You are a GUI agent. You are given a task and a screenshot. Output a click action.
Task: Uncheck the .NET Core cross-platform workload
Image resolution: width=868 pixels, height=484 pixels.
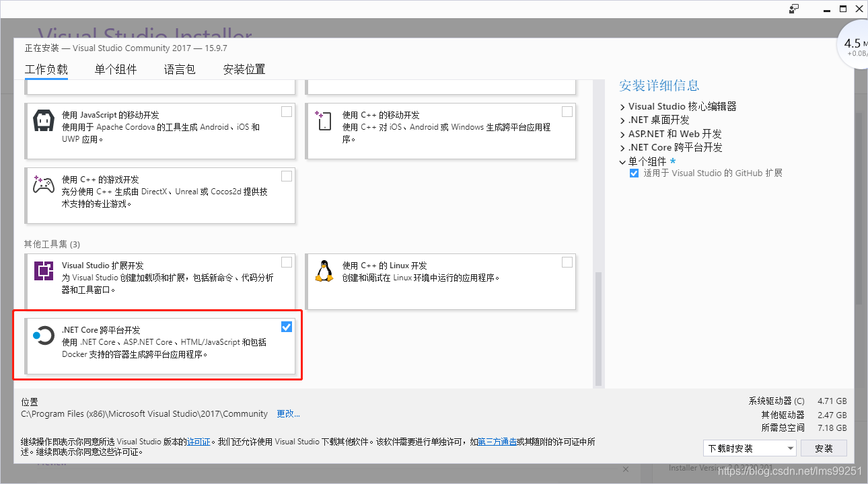pos(287,327)
